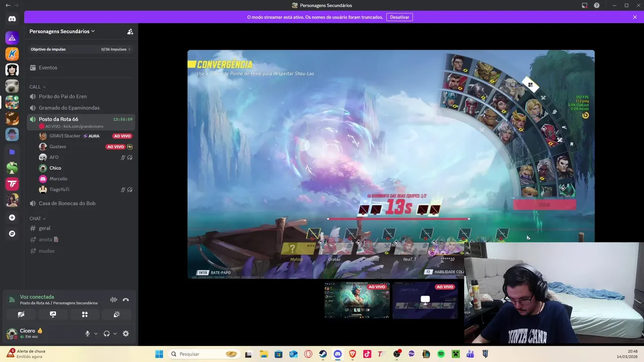This screenshot has height=362, width=644.
Task: Dismiss the streamer mode banner
Action: coord(635,17)
